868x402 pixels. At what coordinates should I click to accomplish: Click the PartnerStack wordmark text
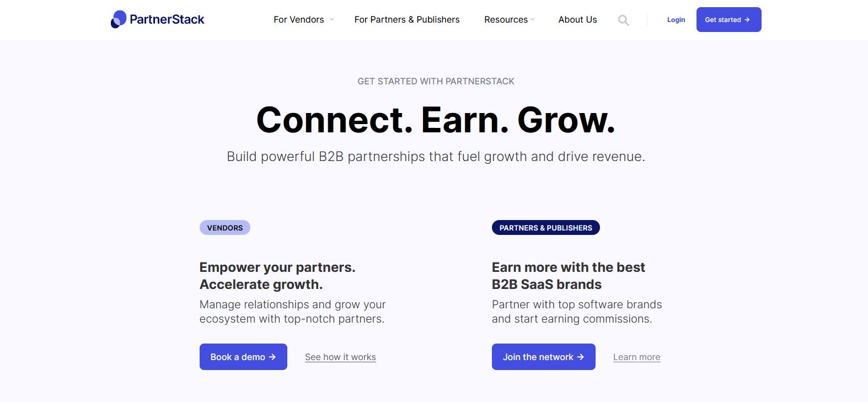click(x=167, y=20)
